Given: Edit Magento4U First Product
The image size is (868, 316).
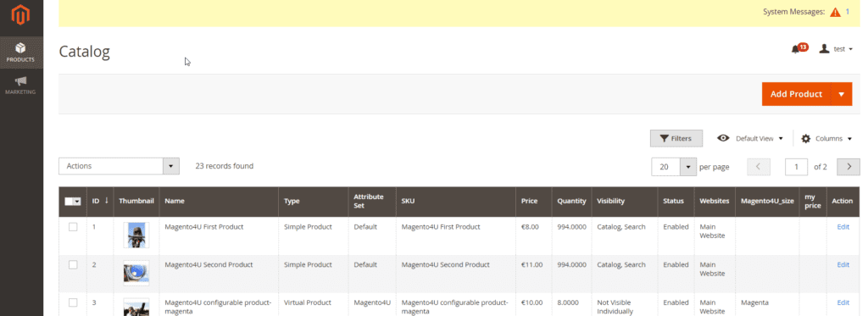Looking at the screenshot, I should point(843,227).
